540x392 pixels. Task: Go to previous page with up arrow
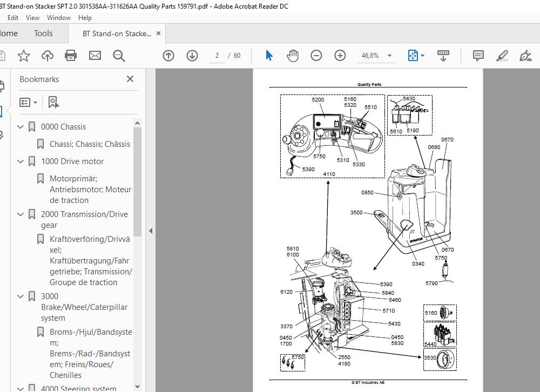pos(168,56)
